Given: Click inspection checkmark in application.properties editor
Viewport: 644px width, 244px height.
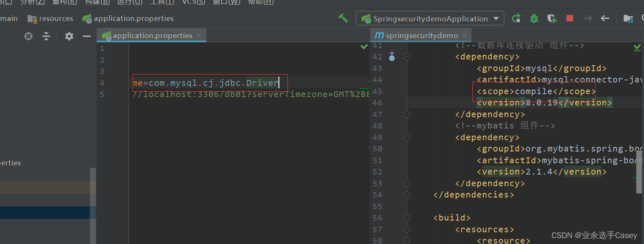Looking at the screenshot, I should coord(364,47).
